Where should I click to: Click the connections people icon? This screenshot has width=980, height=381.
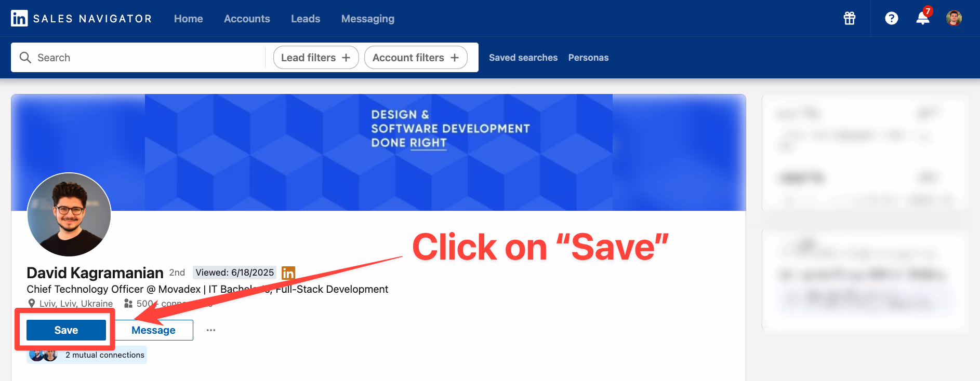[128, 303]
